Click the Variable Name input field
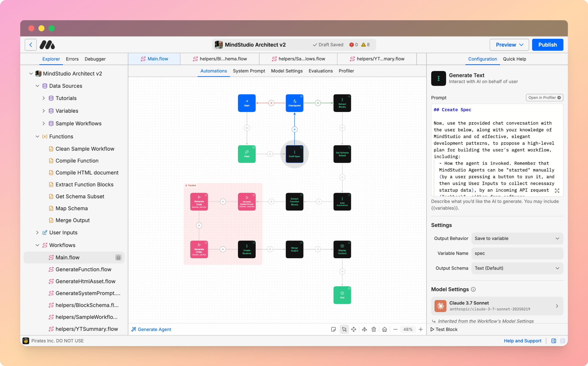588x366 pixels. click(x=517, y=253)
